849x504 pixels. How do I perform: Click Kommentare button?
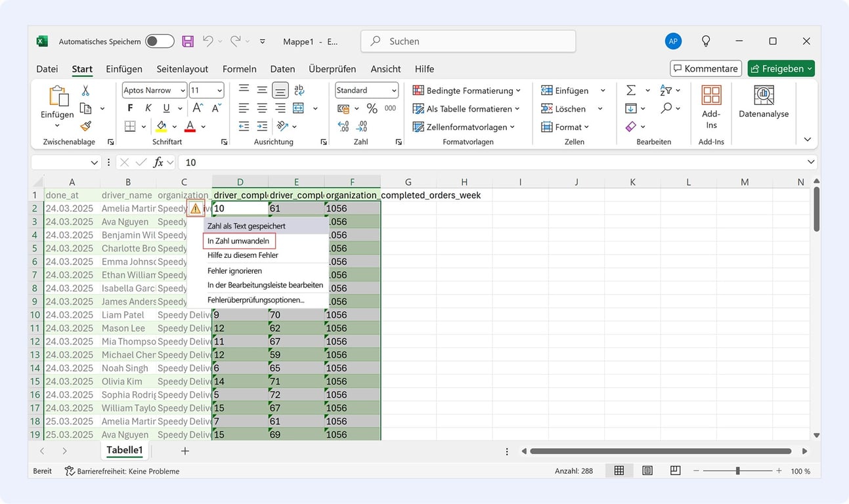pyautogui.click(x=706, y=68)
